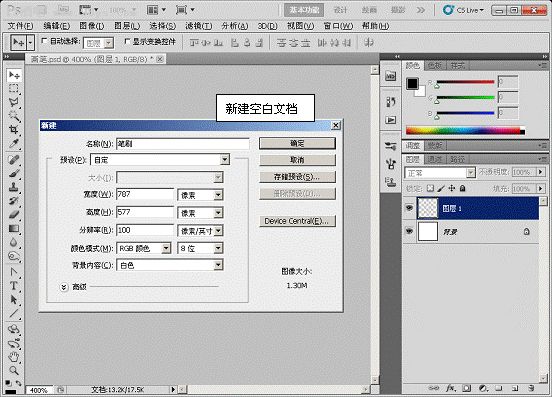Click the cancel button in New dialog
Image resolution: width=552 pixels, height=397 pixels.
pyautogui.click(x=297, y=160)
